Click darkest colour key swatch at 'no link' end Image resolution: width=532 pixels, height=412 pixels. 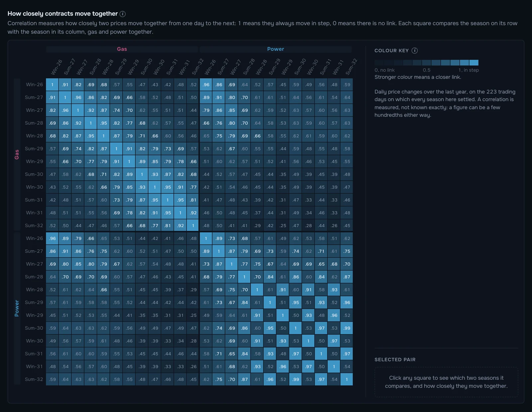click(x=379, y=63)
